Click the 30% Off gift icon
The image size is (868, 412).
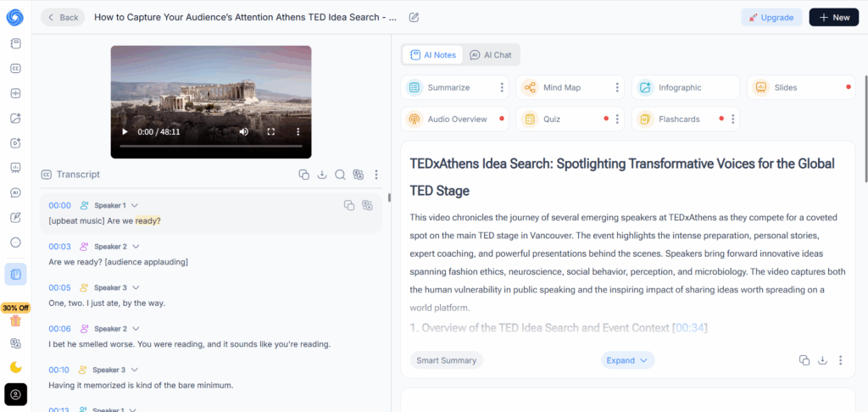(15, 320)
